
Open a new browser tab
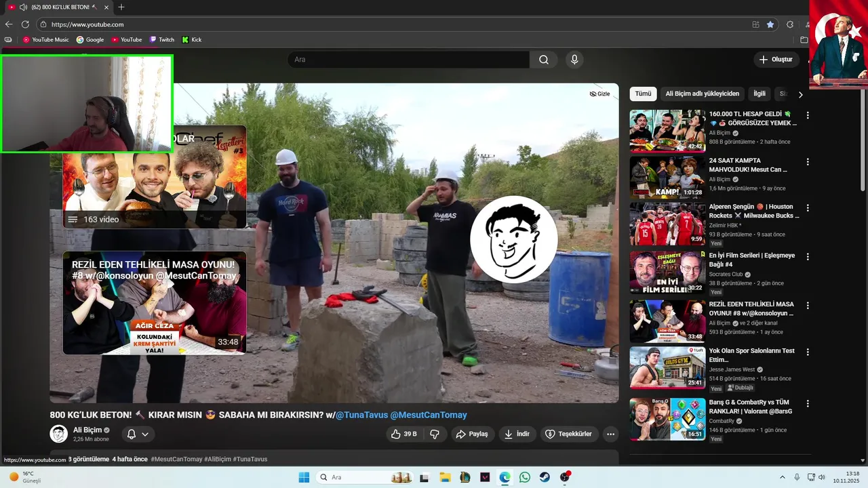[x=121, y=7]
